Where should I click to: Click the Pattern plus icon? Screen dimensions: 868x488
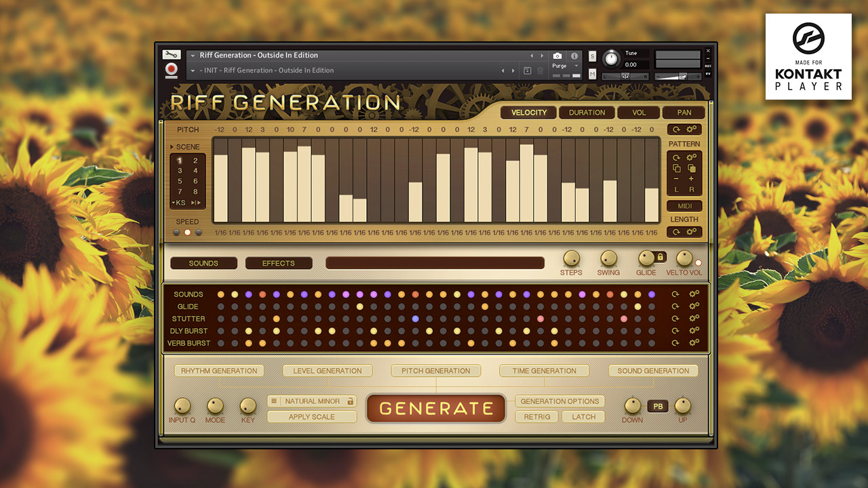click(692, 179)
